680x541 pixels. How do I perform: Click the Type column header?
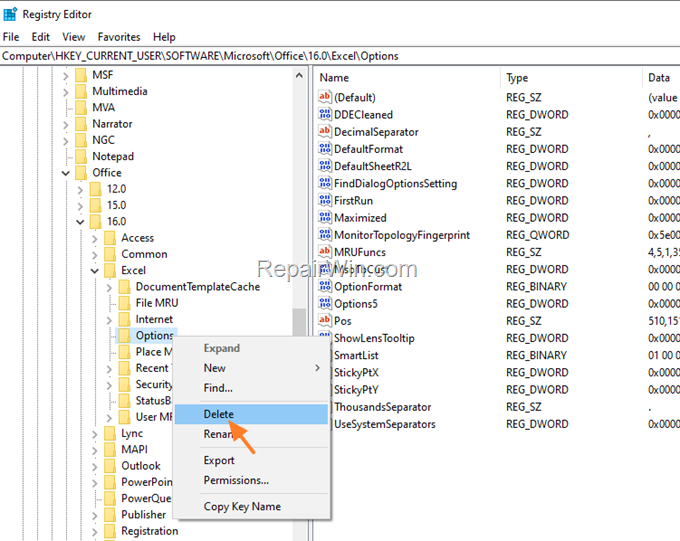point(571,78)
